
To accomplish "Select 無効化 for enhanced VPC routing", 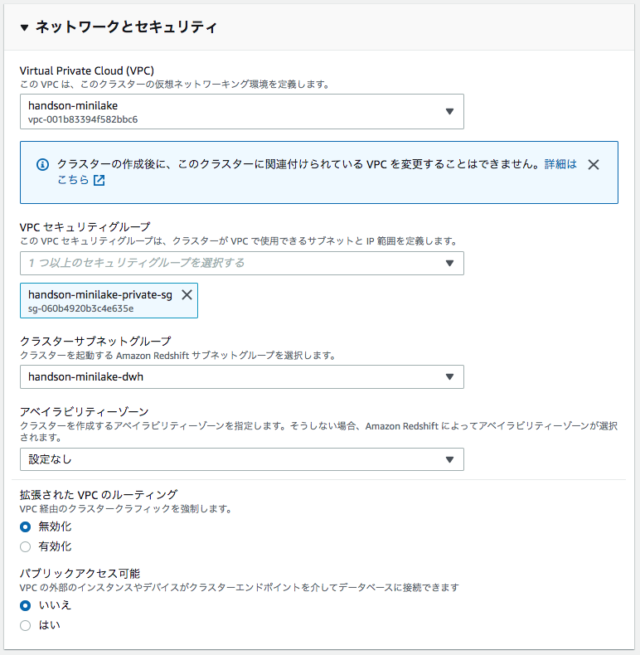I will pyautogui.click(x=25, y=527).
